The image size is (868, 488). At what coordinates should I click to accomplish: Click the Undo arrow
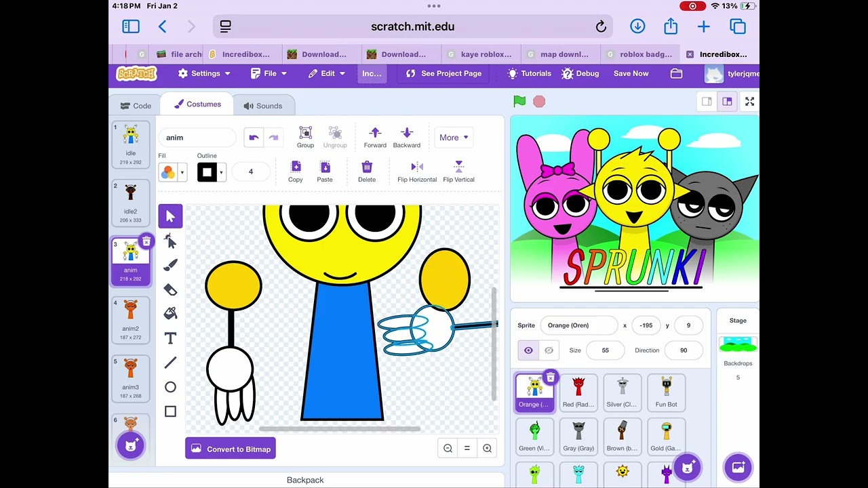254,138
